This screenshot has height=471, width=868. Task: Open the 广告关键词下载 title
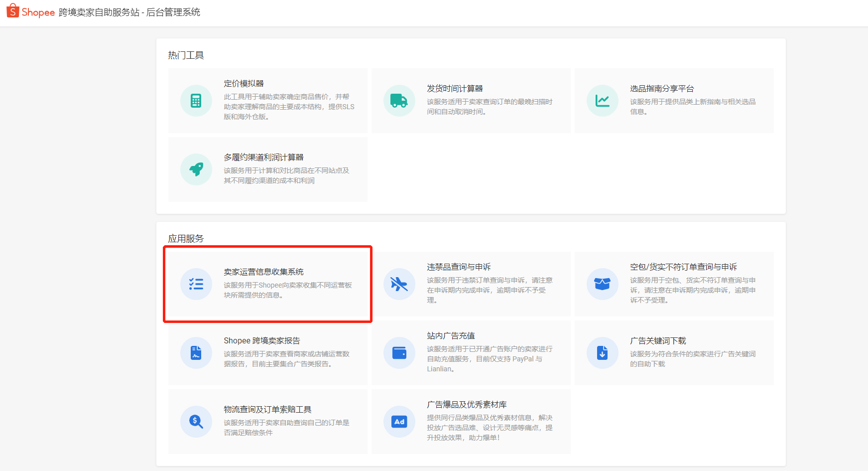point(658,340)
